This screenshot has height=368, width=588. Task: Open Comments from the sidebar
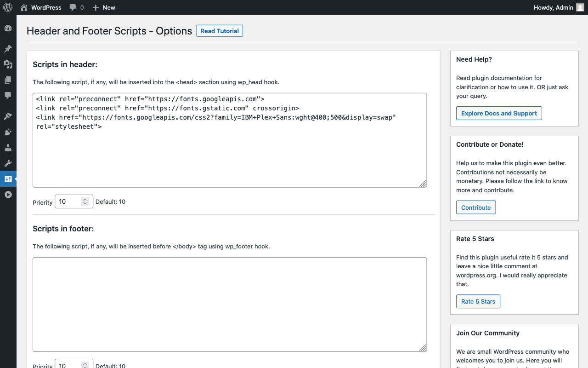[8, 96]
